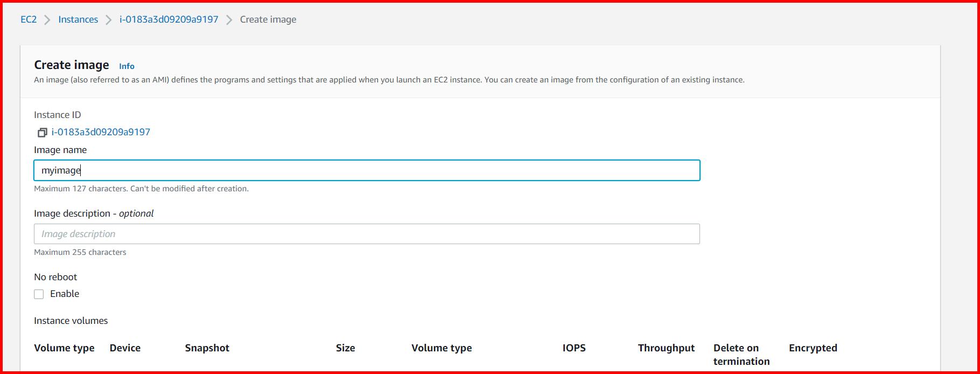
Task: Click the Device column header
Action: pyautogui.click(x=125, y=348)
